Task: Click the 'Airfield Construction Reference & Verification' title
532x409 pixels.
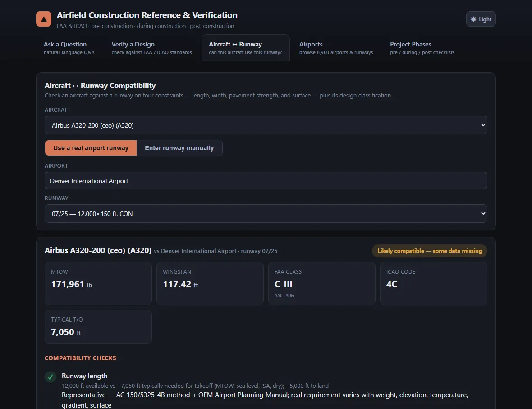Action: [147, 15]
